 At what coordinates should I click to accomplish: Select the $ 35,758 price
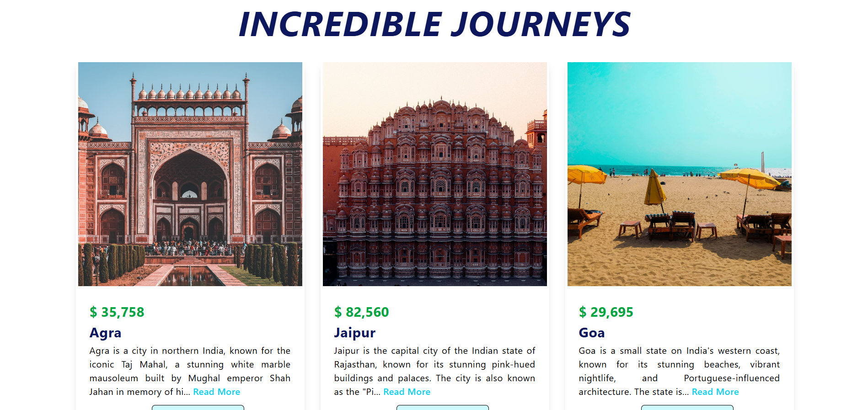pyautogui.click(x=117, y=312)
